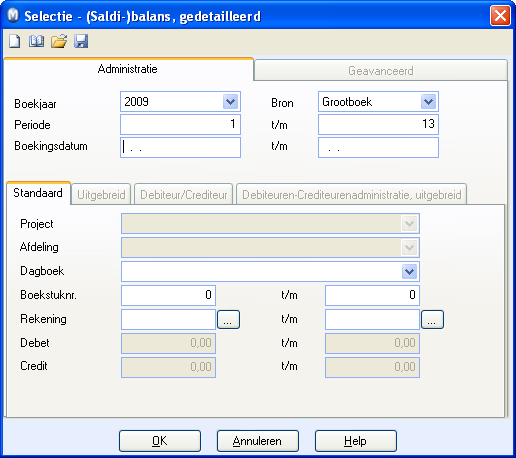Close the Selectie dialog window

[500, 16]
